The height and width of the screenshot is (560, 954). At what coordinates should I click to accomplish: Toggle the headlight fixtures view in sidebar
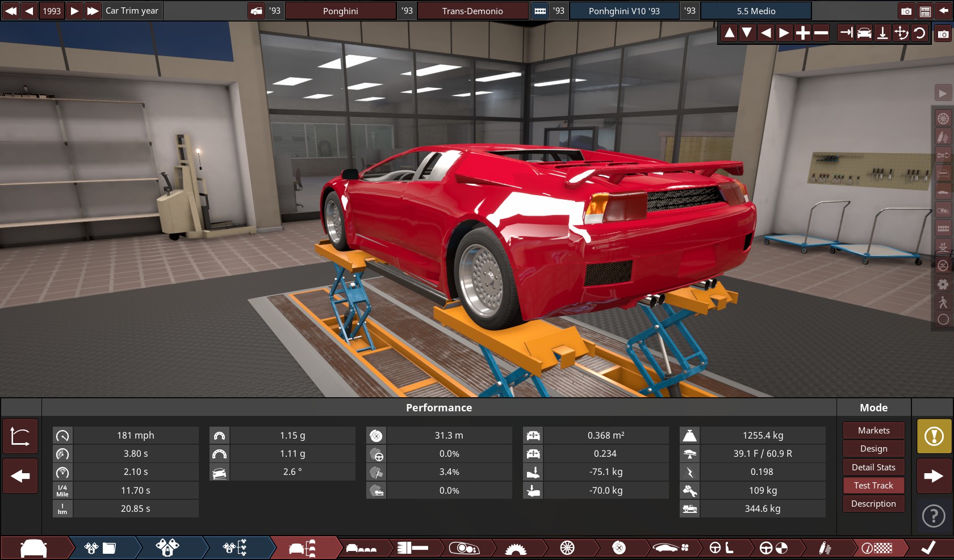(943, 210)
